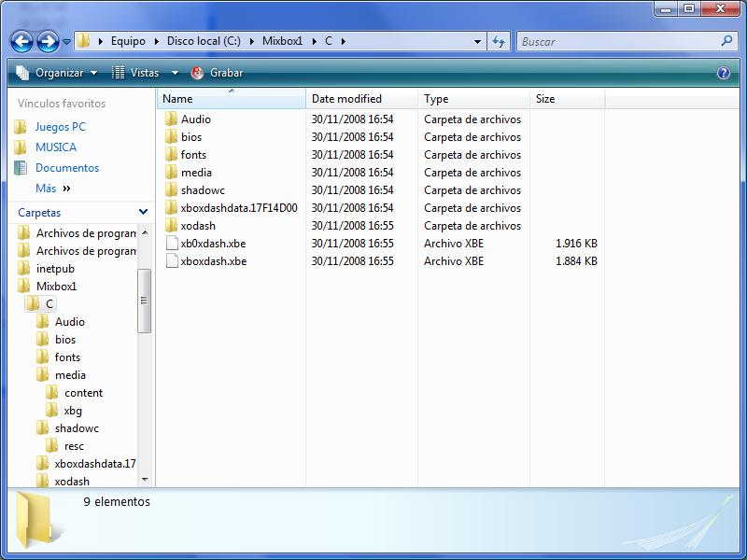The height and width of the screenshot is (560, 747).
Task: Click the refresh icon beside address bar
Action: coord(499,41)
